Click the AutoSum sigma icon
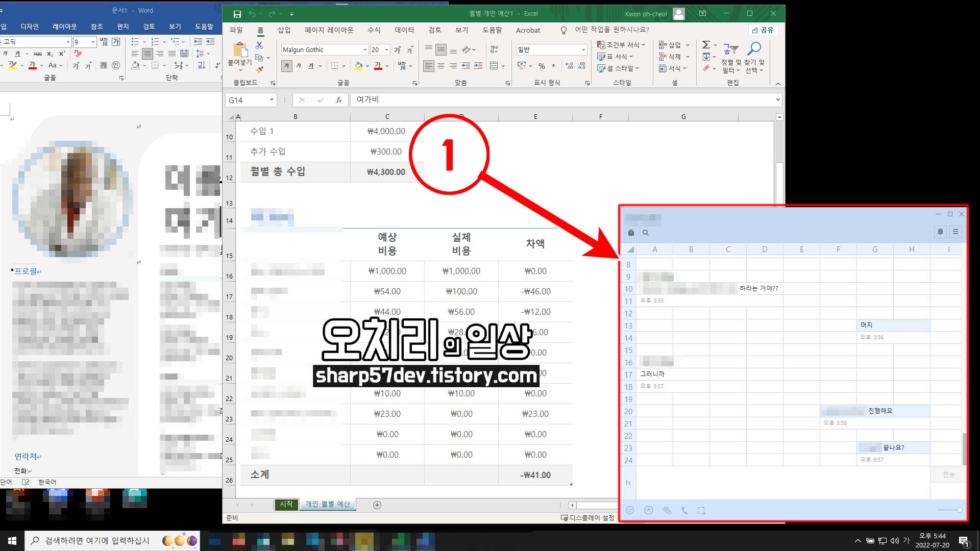 [706, 45]
